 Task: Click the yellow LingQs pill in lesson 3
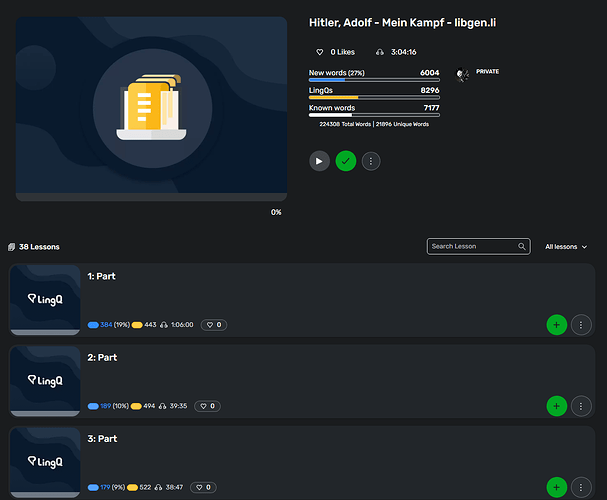pyautogui.click(x=132, y=488)
